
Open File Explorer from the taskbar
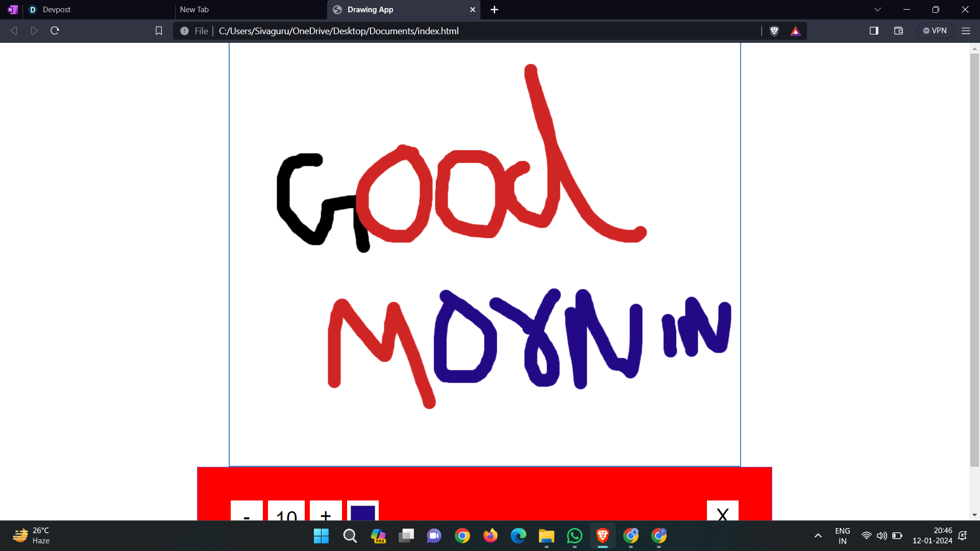click(x=546, y=536)
